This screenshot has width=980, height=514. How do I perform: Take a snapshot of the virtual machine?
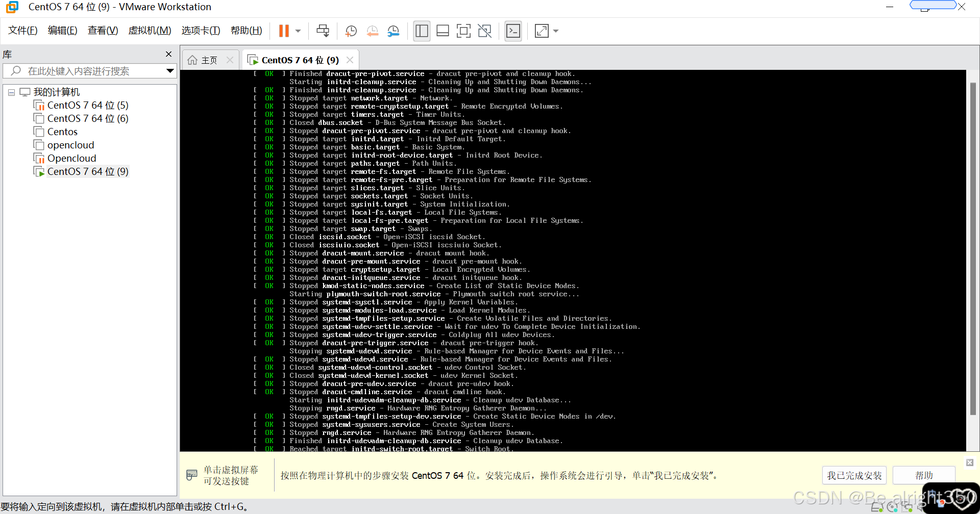[x=351, y=31]
